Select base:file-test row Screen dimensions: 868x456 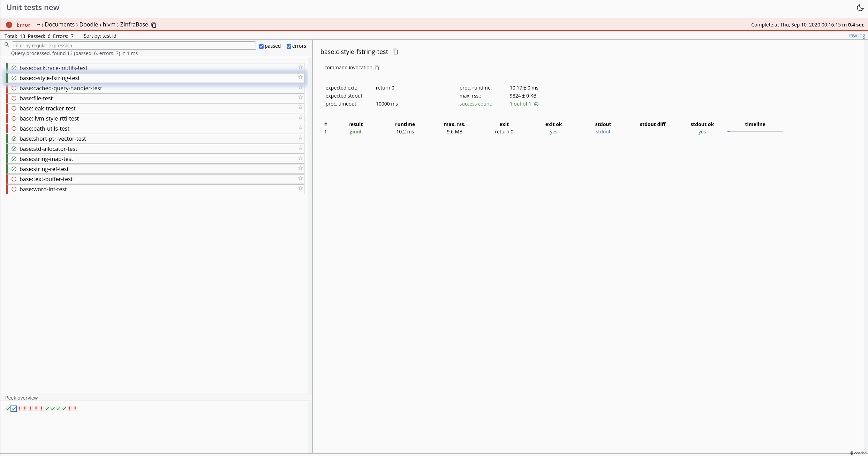(156, 98)
